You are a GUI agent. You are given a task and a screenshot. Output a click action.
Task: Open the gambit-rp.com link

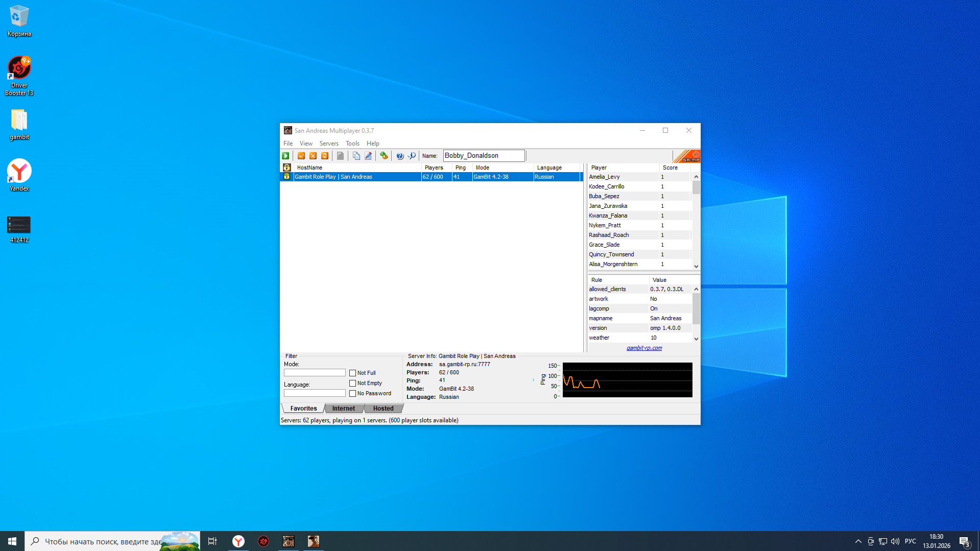coord(644,348)
